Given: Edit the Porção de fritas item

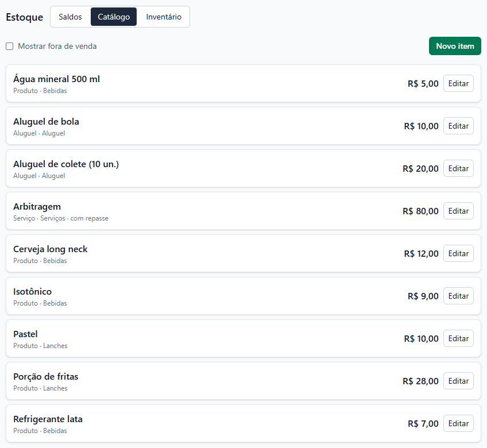Looking at the screenshot, I should pos(458,381).
